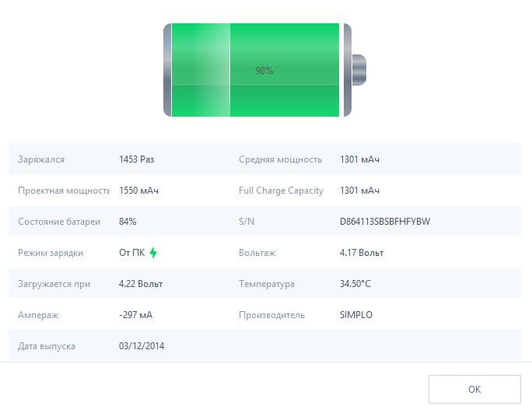Select the '4.22 Вольт' value
The height and width of the screenshot is (413, 532).
click(x=141, y=284)
